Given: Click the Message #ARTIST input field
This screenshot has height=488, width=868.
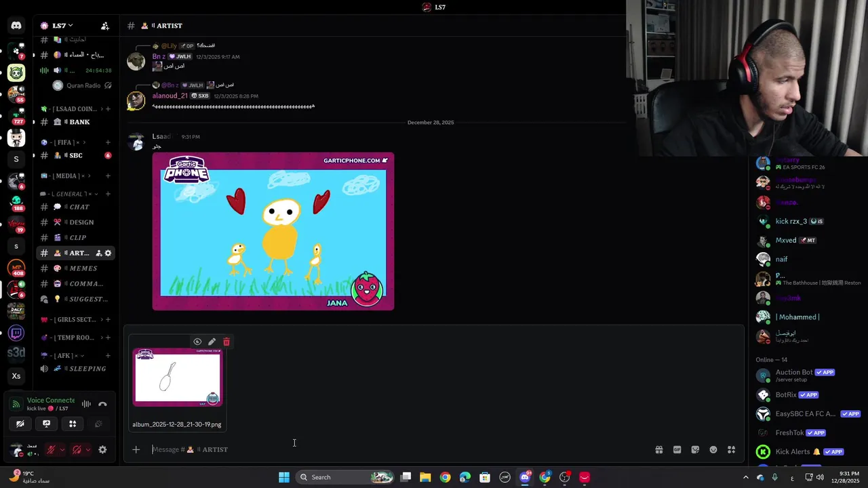Looking at the screenshot, I should 400,449.
